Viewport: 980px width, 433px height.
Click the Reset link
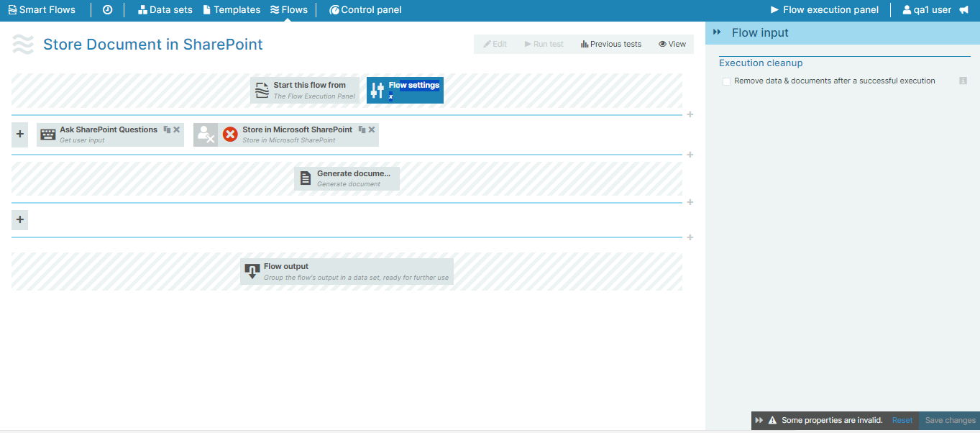pyautogui.click(x=902, y=420)
